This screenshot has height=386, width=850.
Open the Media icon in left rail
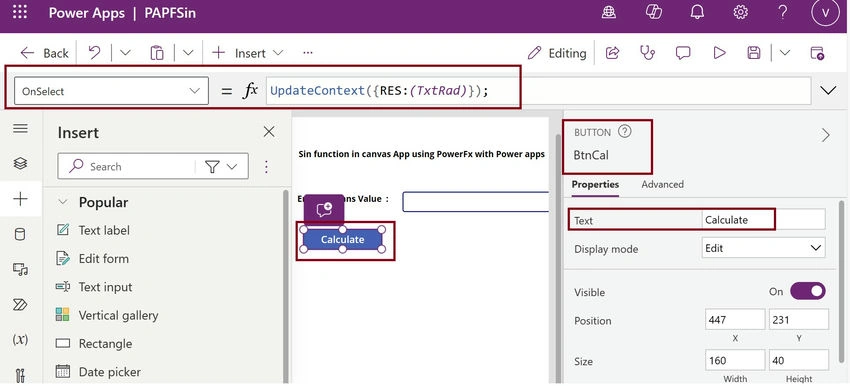(x=20, y=269)
